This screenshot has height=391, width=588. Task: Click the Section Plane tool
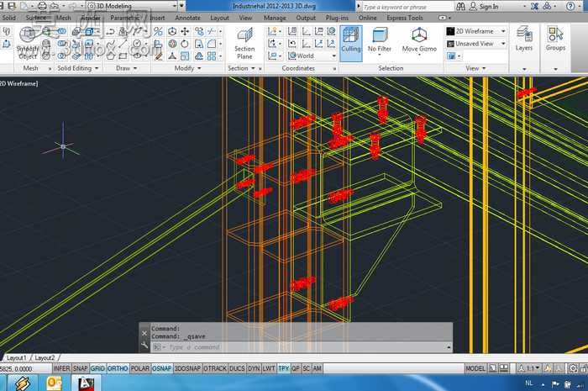(244, 44)
